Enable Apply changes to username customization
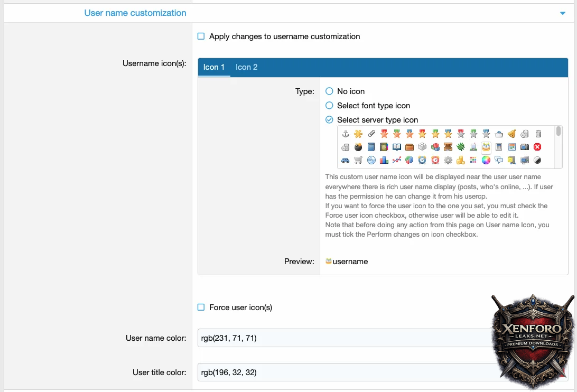Screen dimensions: 577x392 pyautogui.click(x=201, y=36)
